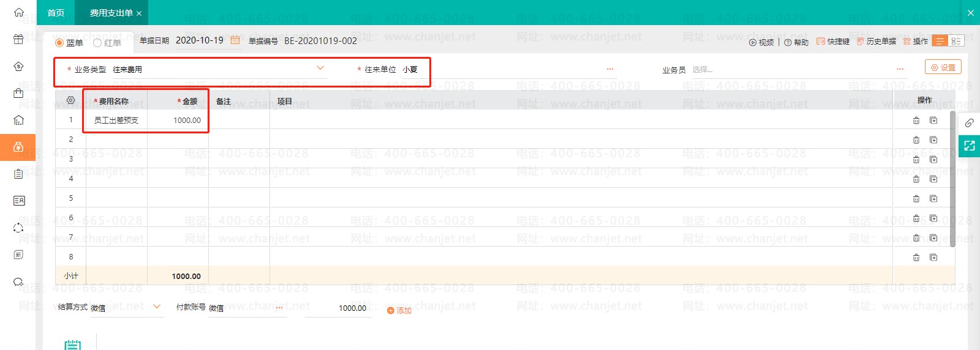Click the 新 document sidebar icon
This screenshot has height=350, width=980.
18,255
